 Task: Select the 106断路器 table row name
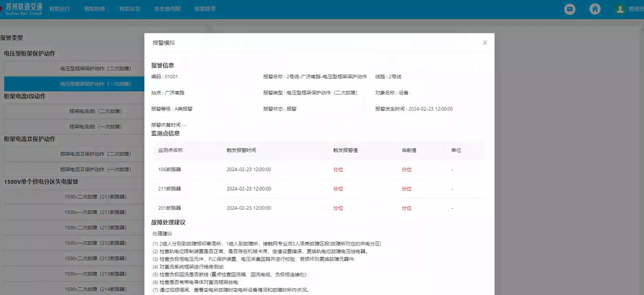169,169
